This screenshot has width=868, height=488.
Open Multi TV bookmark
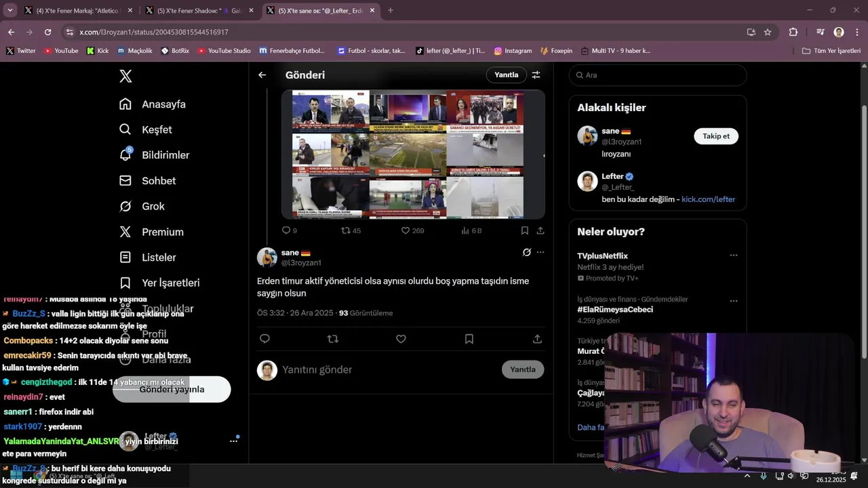[x=615, y=51]
